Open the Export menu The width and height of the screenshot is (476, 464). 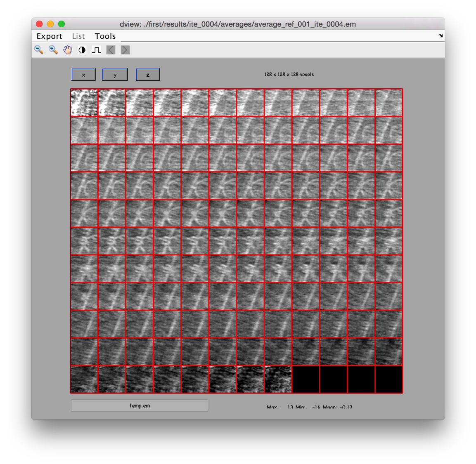coord(49,36)
